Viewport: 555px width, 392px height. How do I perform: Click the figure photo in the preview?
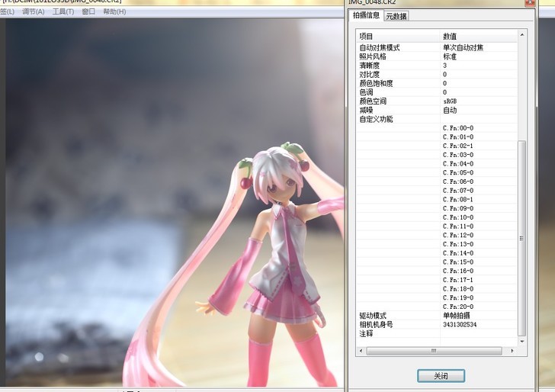click(x=175, y=203)
